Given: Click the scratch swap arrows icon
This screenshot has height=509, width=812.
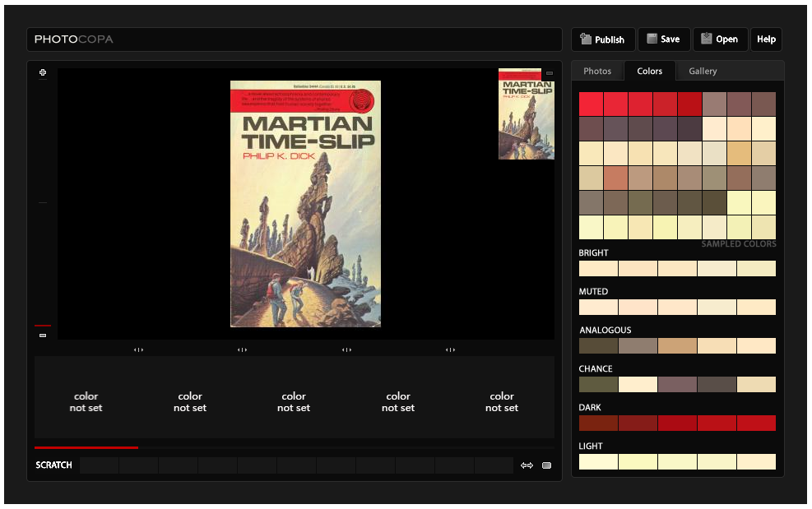Looking at the screenshot, I should (x=527, y=465).
